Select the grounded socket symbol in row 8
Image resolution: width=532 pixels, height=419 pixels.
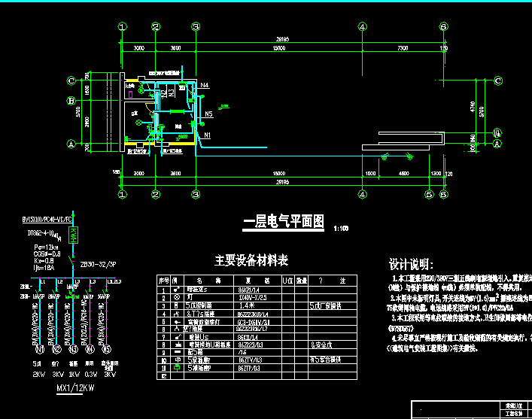177,345
